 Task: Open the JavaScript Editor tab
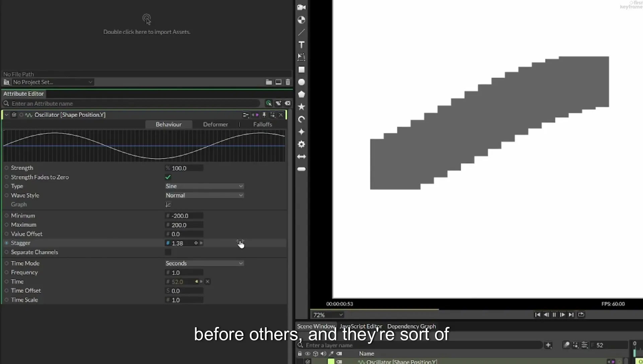click(361, 326)
